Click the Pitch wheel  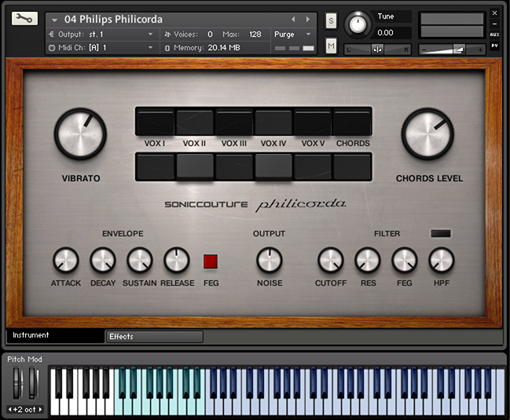(17, 382)
